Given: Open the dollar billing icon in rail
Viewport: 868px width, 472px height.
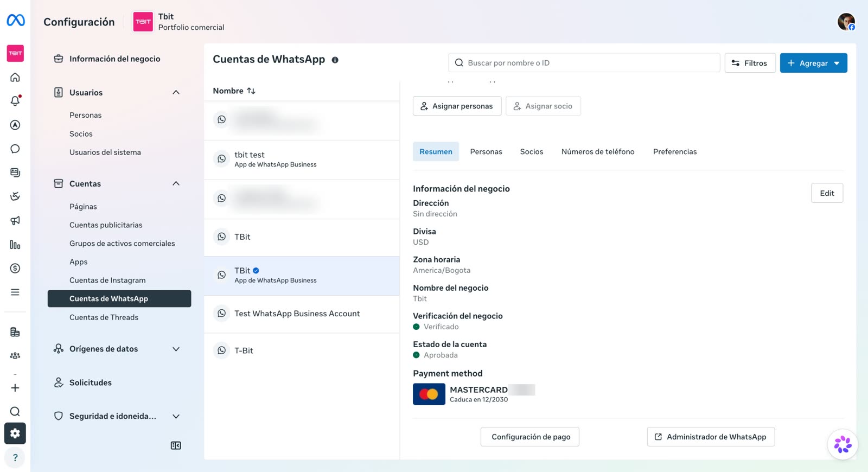Looking at the screenshot, I should click(x=15, y=268).
